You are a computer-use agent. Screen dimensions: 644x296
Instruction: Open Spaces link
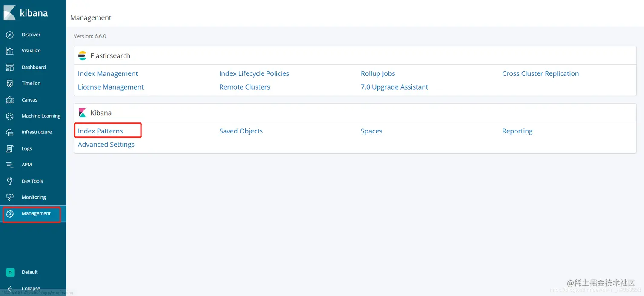point(371,131)
